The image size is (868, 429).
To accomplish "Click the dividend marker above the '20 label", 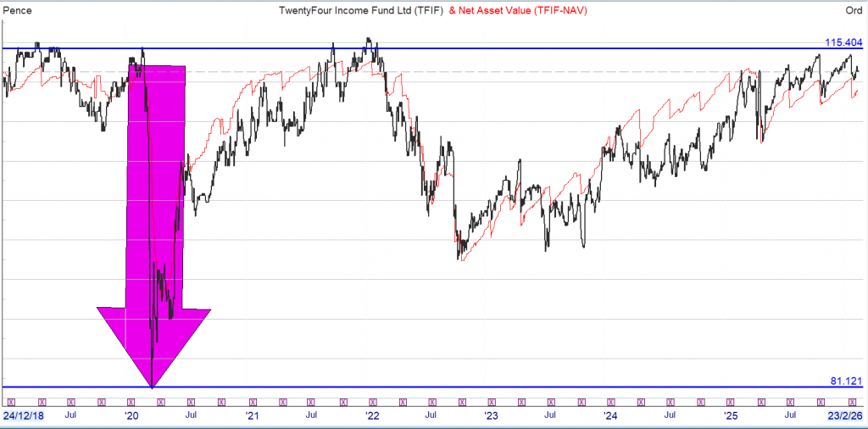I will (x=131, y=402).
